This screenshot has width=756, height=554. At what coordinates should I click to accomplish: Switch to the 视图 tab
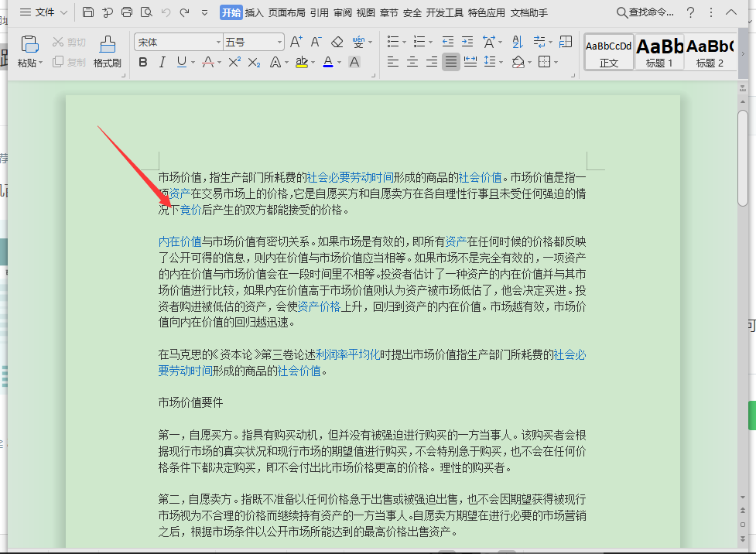click(x=365, y=12)
